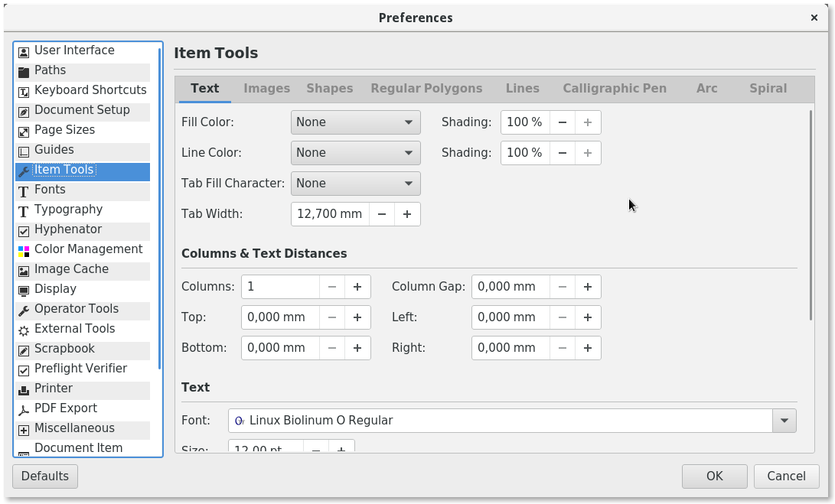Click the Column Gap input field
The image size is (835, 504).
510,287
